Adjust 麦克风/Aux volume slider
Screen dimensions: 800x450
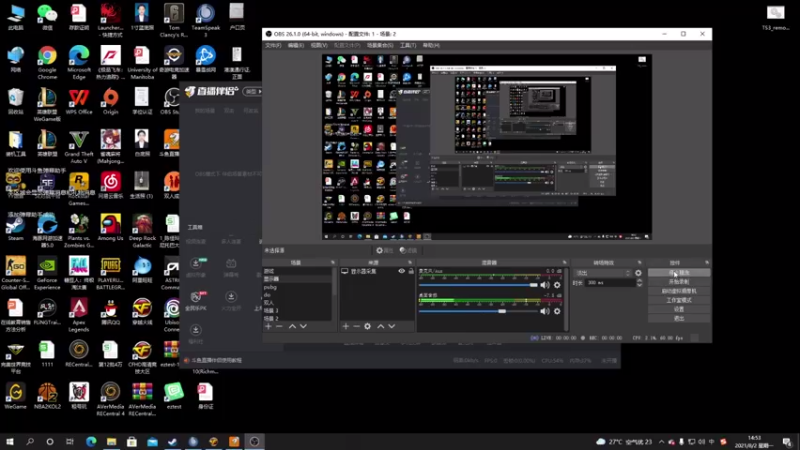(x=479, y=285)
